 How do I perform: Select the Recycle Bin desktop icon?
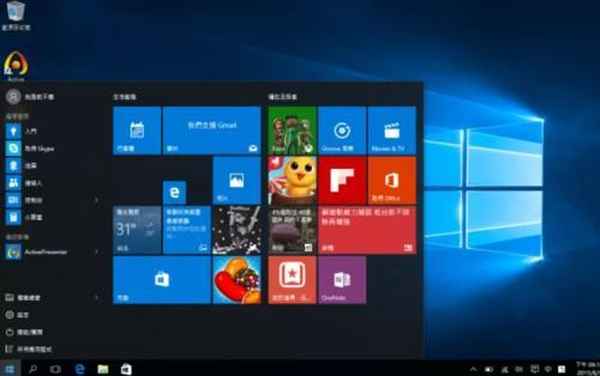tap(16, 15)
